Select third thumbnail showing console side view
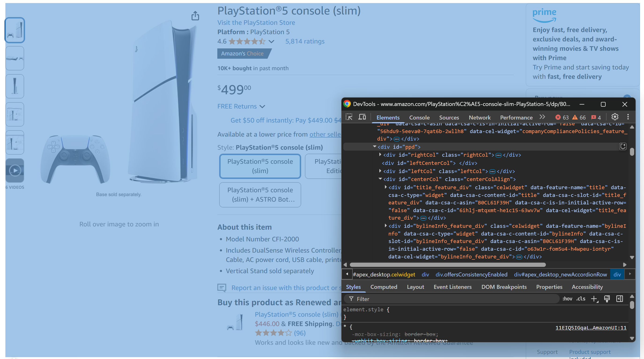The image size is (644, 359). [x=15, y=86]
